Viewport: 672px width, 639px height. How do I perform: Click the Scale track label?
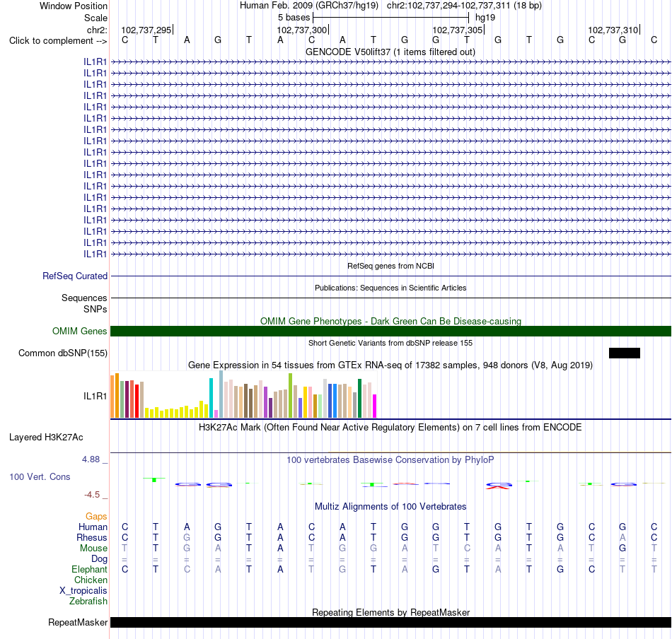coord(95,18)
